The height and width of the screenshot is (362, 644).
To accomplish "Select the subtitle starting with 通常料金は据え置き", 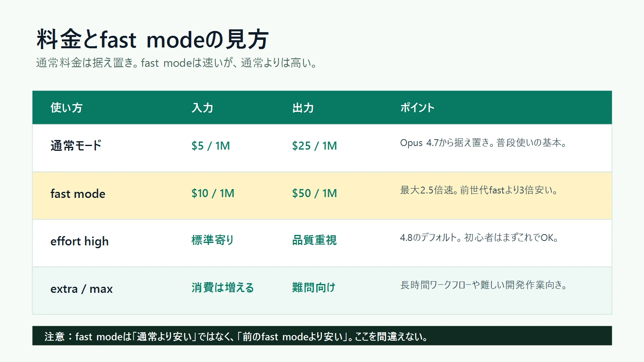I will [x=177, y=63].
